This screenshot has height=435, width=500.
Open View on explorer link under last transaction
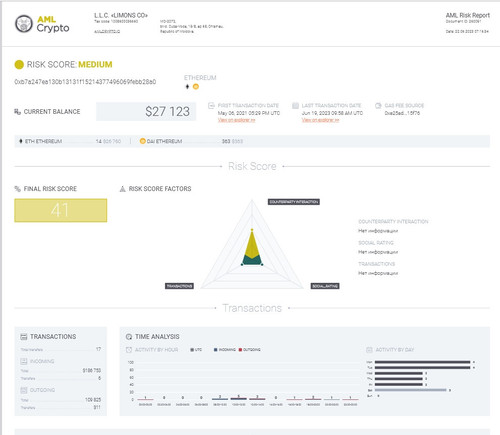(x=320, y=120)
